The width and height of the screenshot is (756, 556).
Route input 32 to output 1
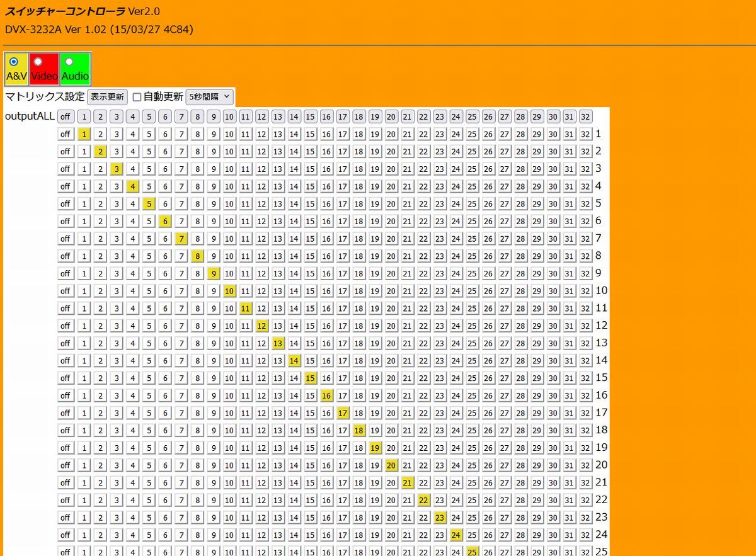click(x=585, y=134)
